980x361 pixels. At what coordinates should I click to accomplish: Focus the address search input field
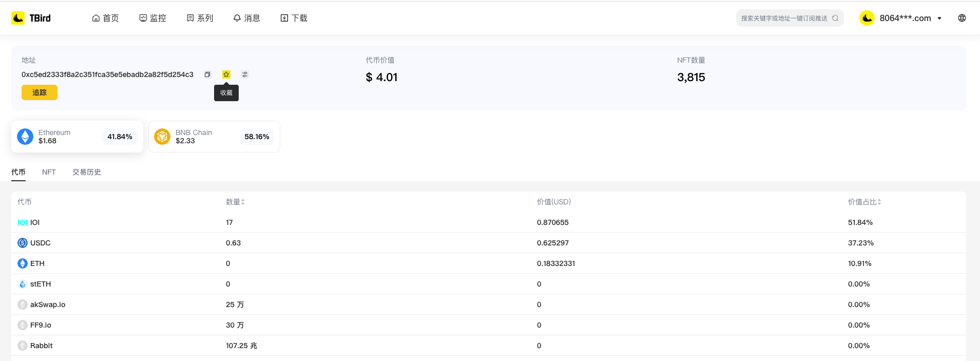(784, 18)
